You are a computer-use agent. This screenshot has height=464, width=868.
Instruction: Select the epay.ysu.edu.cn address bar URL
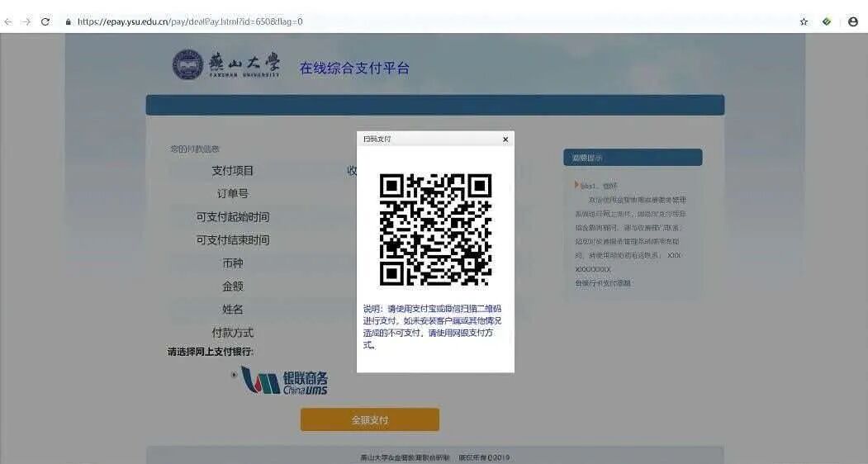[190, 21]
